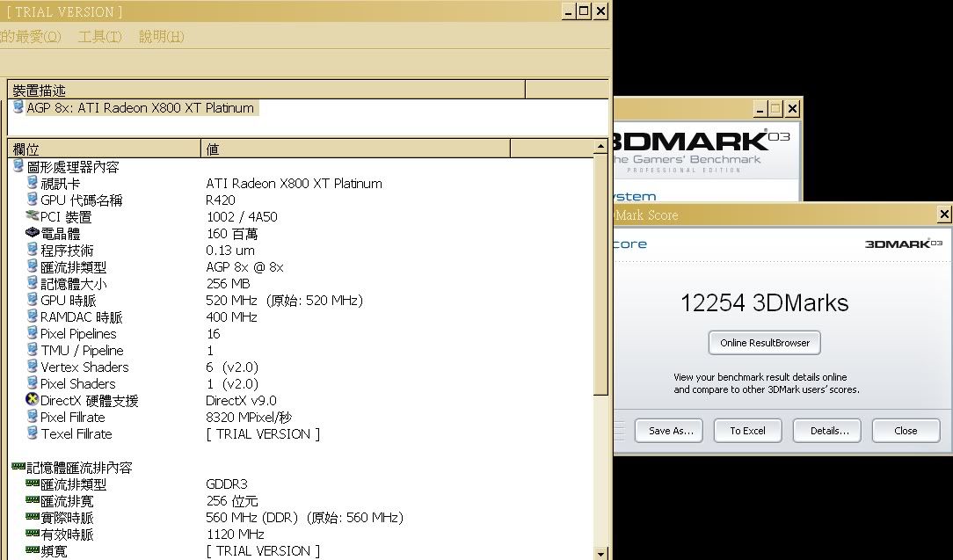Select the GDDR3 value
The image size is (953, 560).
227,484
